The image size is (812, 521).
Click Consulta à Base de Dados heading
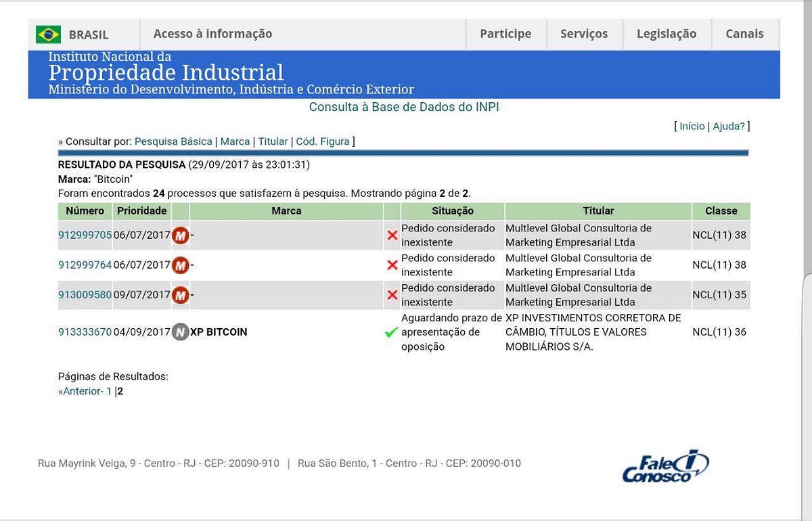pyautogui.click(x=404, y=107)
